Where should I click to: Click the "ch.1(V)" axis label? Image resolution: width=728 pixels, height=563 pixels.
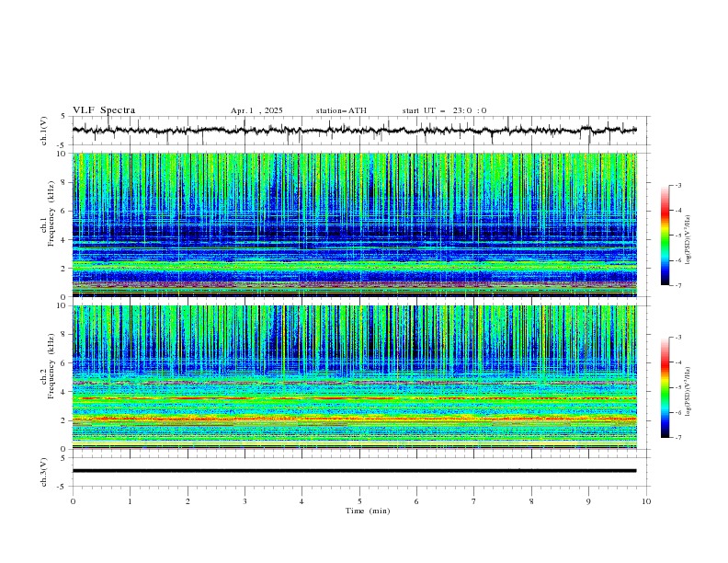tap(44, 131)
